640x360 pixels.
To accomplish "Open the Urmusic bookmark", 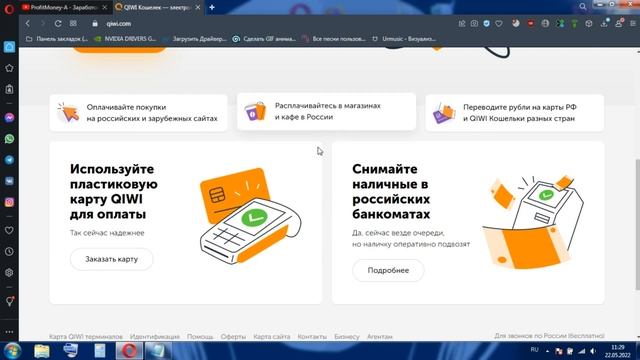I will (404, 39).
